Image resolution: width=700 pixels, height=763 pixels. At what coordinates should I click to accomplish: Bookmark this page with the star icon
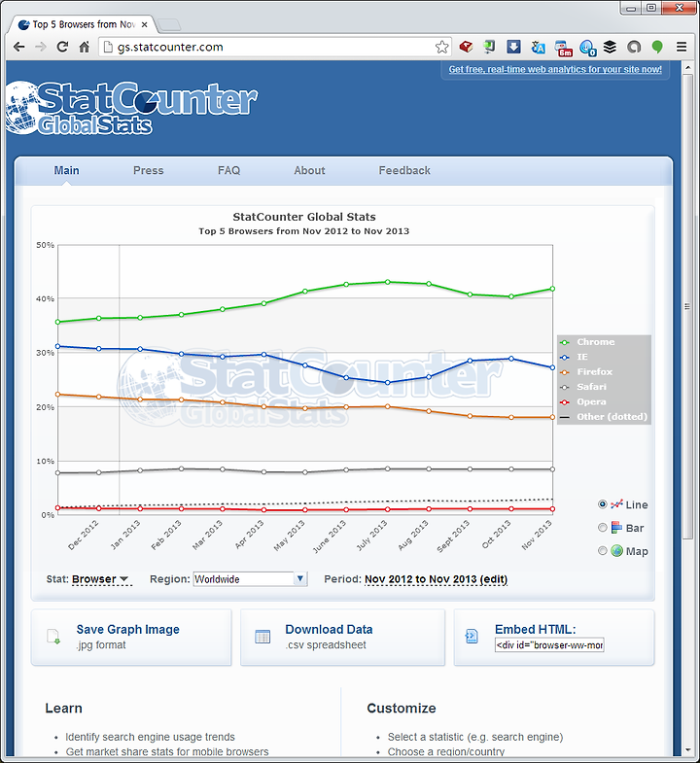click(x=441, y=48)
